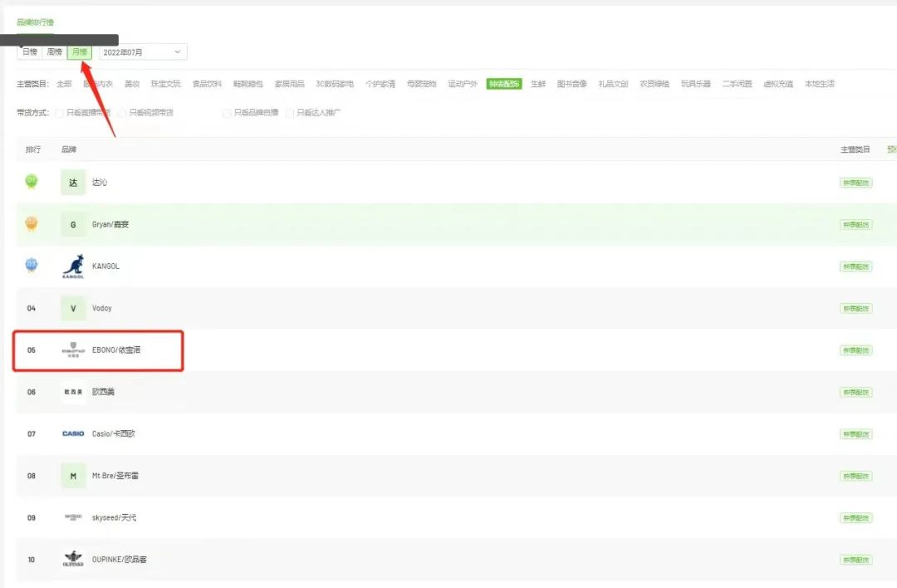Choose the 农资绿植 category filter
The image size is (897, 588).
click(654, 84)
